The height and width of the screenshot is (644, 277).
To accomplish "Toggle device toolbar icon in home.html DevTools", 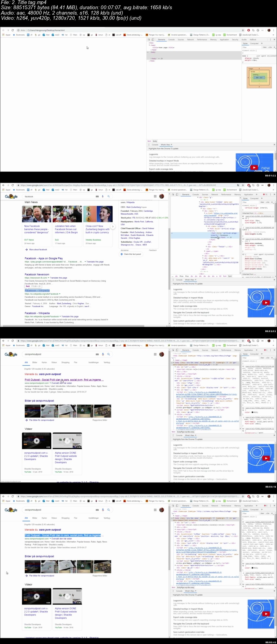I will (x=153, y=40).
